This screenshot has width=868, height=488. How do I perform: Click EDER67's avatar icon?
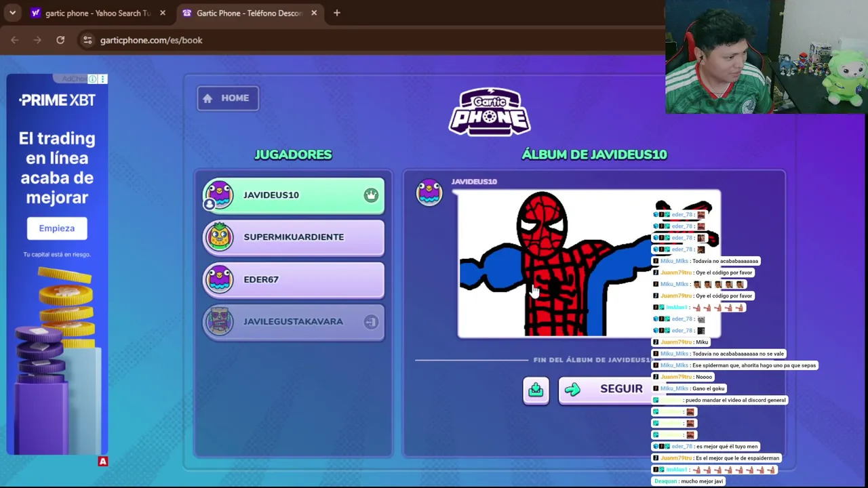click(x=219, y=279)
